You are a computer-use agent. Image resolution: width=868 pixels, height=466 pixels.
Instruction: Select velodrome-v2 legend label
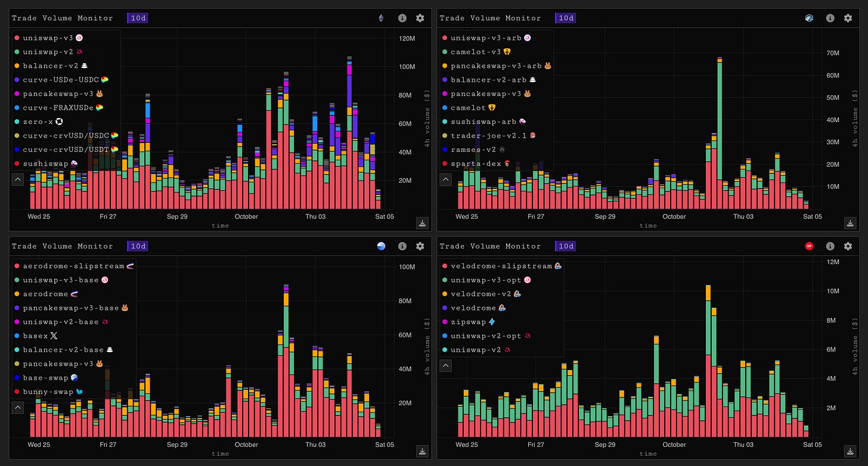tap(482, 294)
